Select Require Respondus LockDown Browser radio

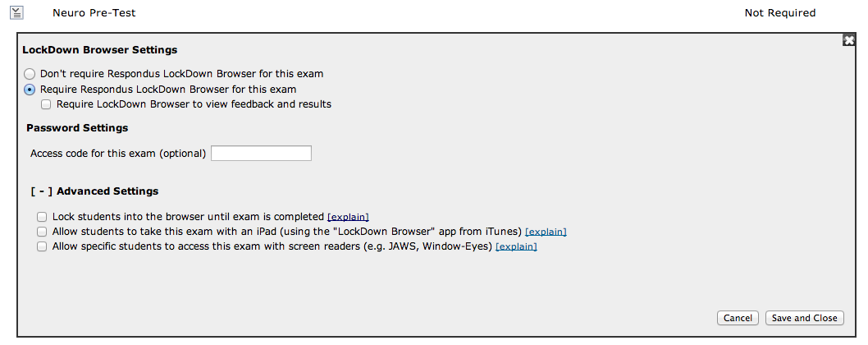point(30,90)
